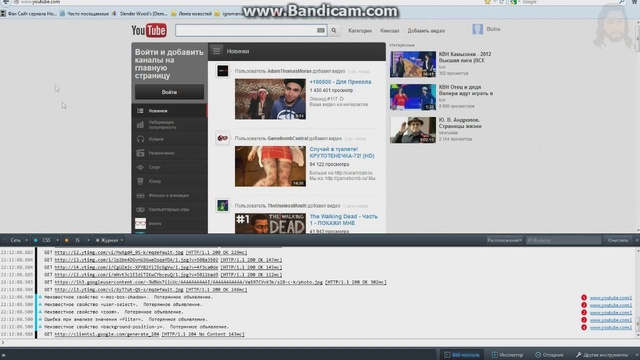Click the Развлечения sidebar icon
640x360 pixels.
pyautogui.click(x=140, y=153)
